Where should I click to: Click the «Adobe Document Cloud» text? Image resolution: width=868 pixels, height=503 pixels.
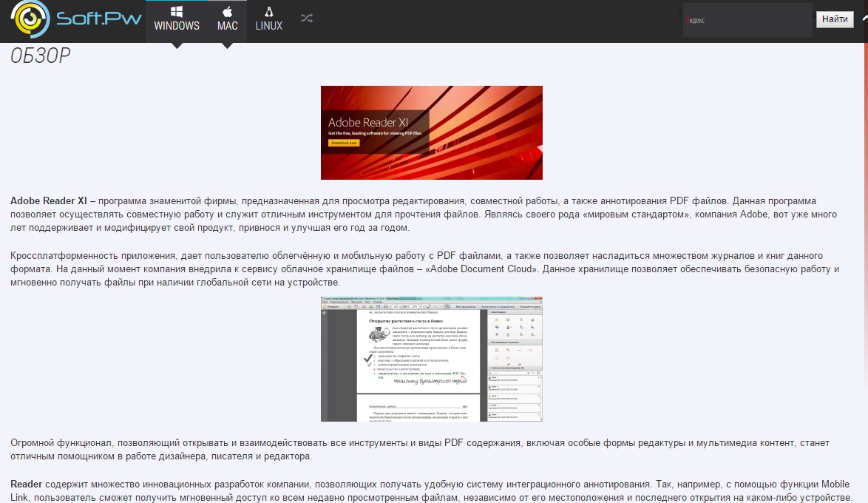(x=481, y=269)
